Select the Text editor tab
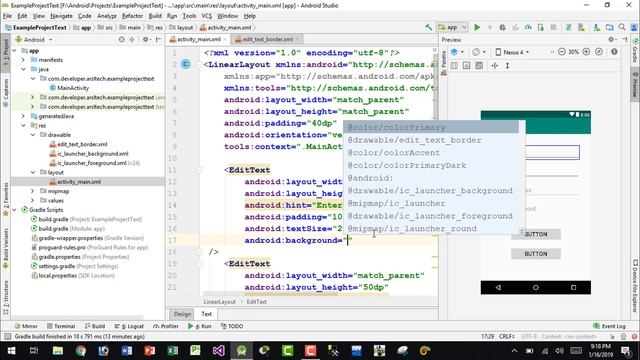Image resolution: width=640 pixels, height=360 pixels. tap(207, 314)
